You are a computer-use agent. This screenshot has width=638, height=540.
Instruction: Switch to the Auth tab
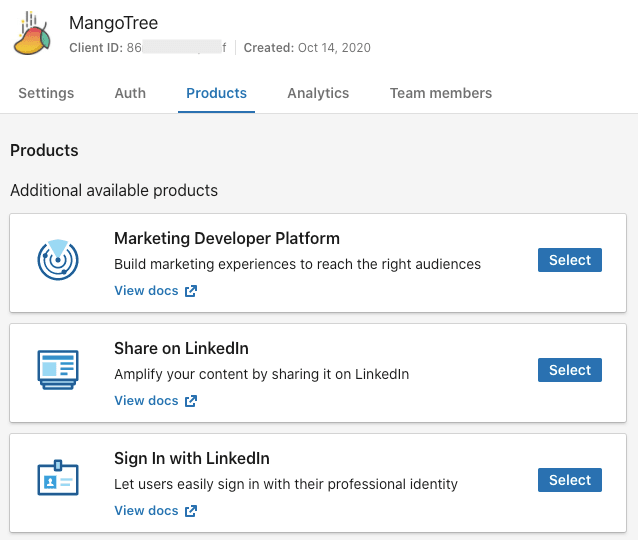[130, 93]
